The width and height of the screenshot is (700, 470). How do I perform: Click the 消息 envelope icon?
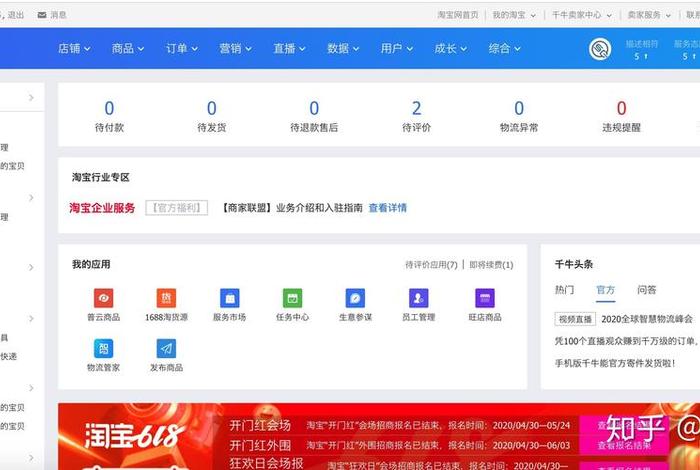(x=42, y=15)
